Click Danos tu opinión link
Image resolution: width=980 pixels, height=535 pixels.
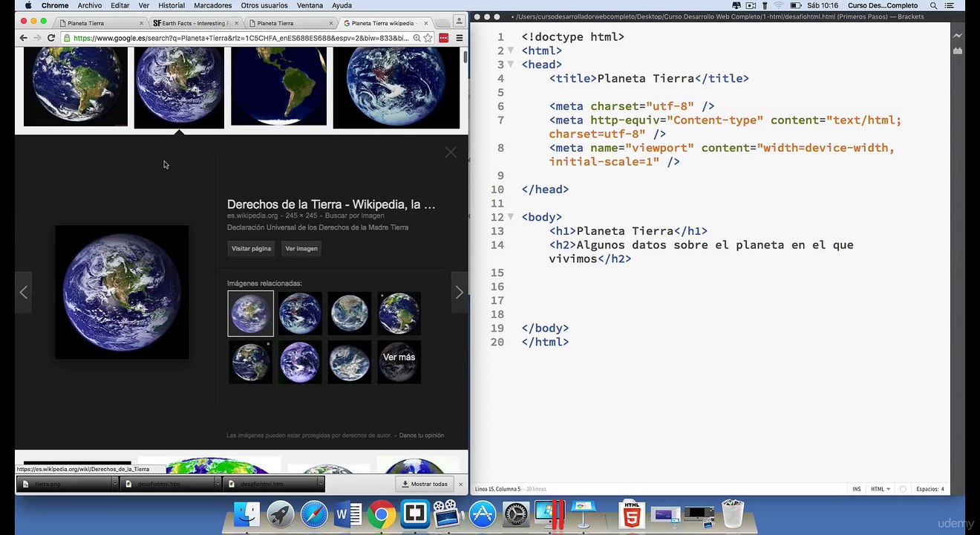pyautogui.click(x=422, y=435)
